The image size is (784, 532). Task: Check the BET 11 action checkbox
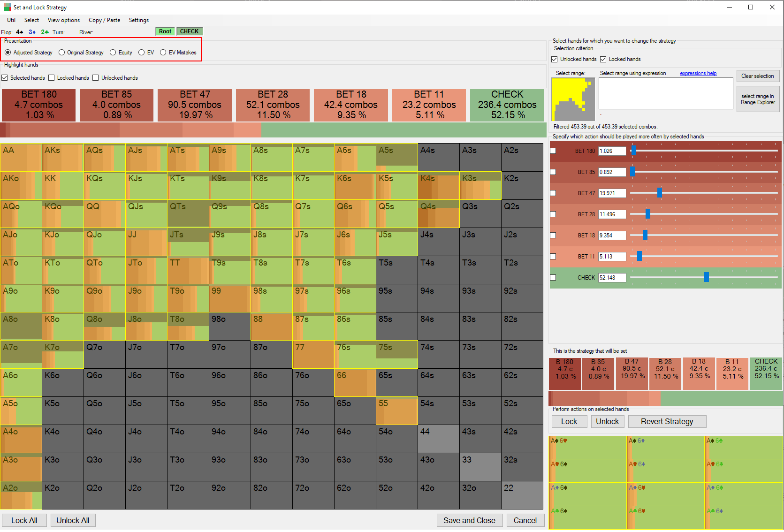click(x=553, y=257)
